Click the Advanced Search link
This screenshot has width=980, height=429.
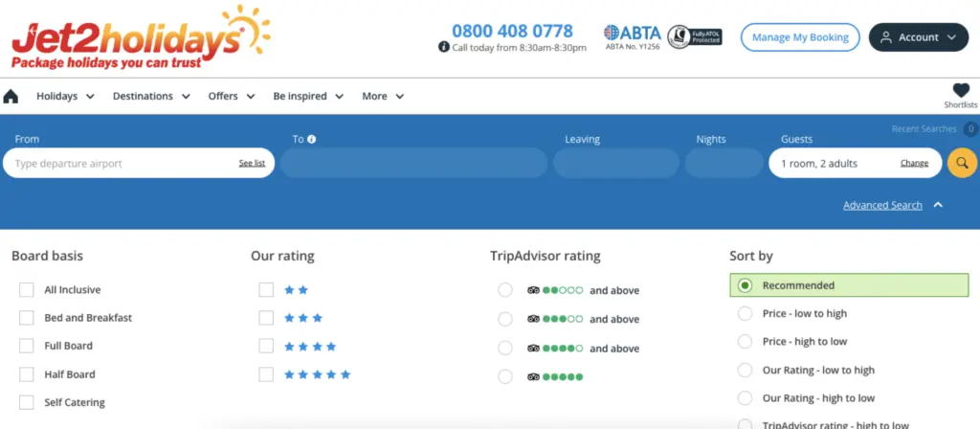click(x=882, y=205)
